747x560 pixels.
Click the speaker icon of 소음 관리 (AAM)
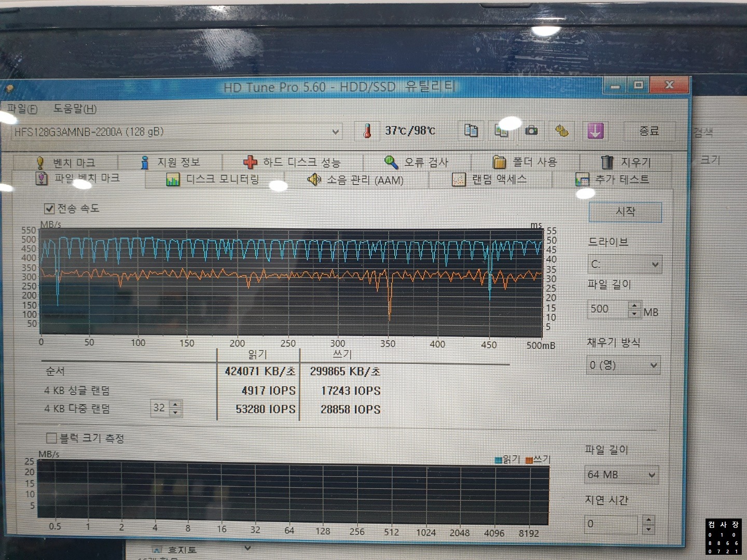pos(314,180)
